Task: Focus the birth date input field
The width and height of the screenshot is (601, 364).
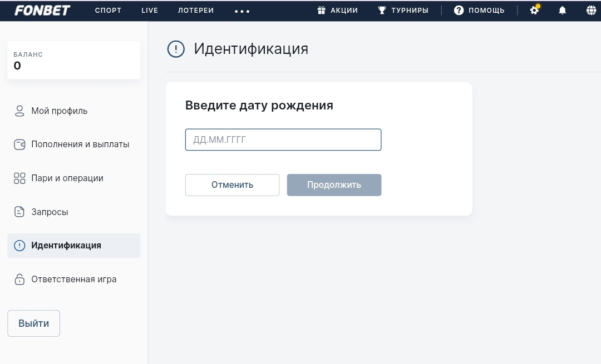Action: pos(283,140)
